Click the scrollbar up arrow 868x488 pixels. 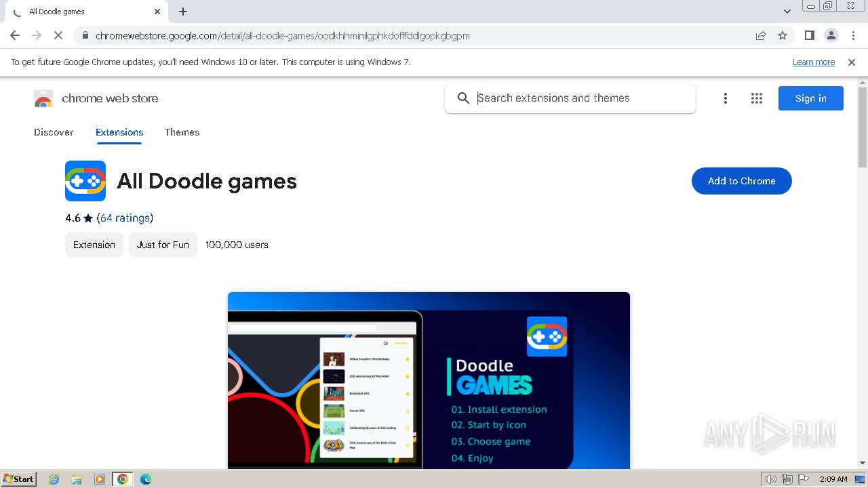[x=863, y=82]
